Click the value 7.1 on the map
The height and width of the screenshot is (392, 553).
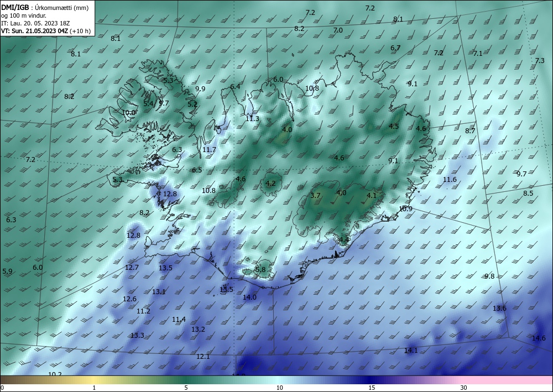pos(478,54)
